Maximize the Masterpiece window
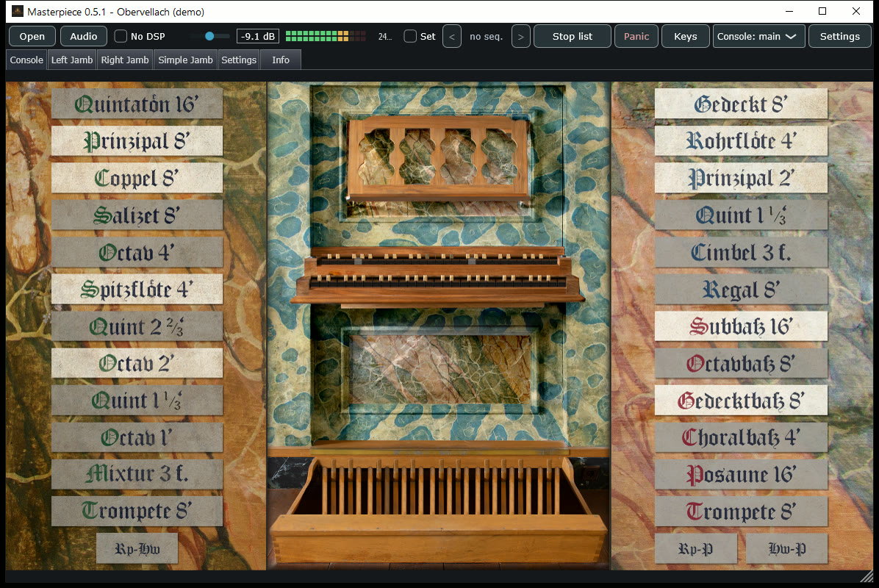This screenshot has width=879, height=588. 822,11
